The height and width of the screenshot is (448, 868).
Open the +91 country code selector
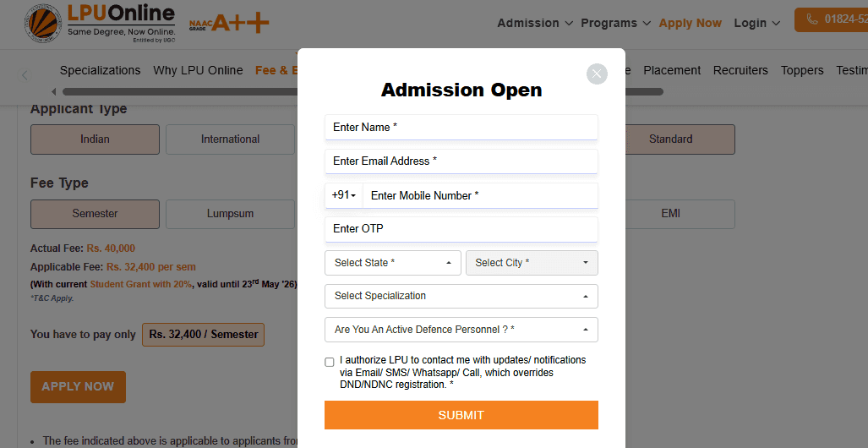(344, 196)
